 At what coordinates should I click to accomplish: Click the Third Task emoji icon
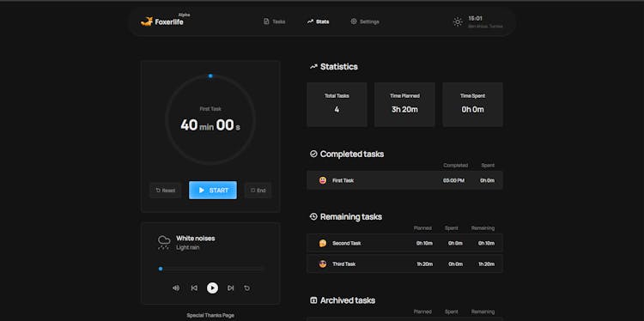tap(323, 264)
